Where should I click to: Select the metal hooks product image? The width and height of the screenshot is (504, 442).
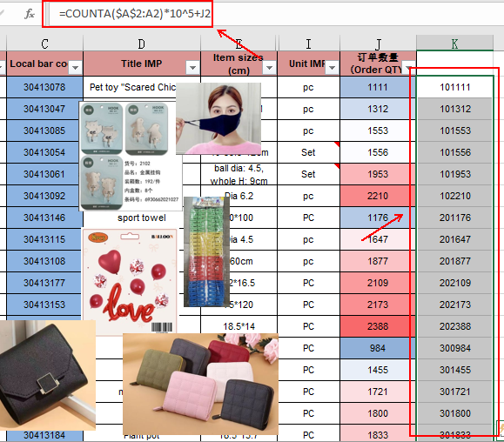tap(131, 157)
